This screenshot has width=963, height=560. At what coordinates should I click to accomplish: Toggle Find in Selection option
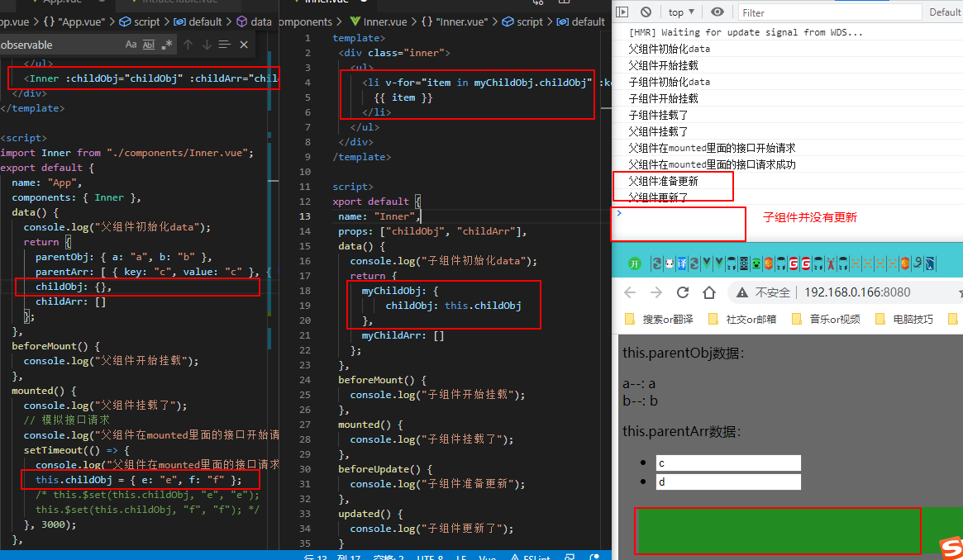(224, 45)
